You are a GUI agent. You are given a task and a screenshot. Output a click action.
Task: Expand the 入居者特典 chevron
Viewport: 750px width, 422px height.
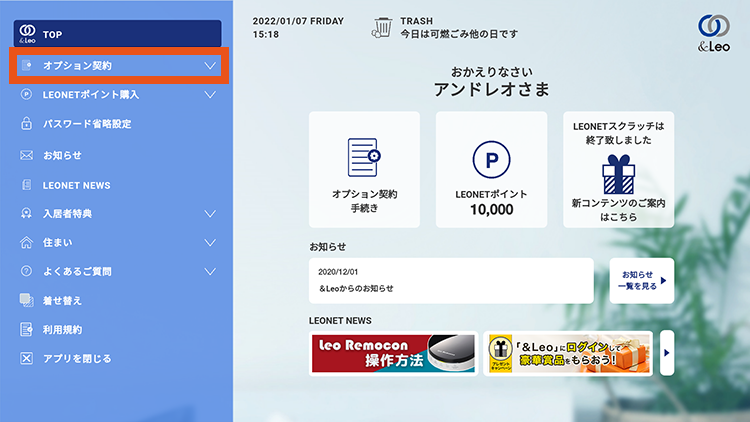point(210,213)
